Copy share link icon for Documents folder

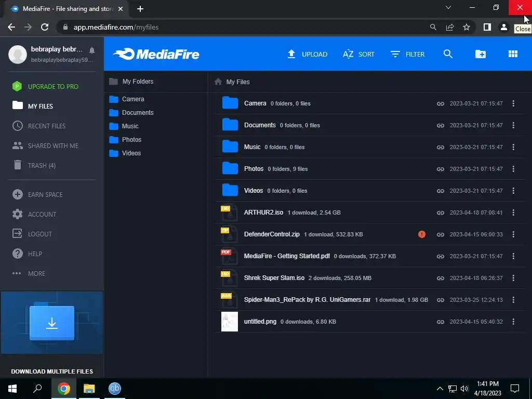coord(441,125)
